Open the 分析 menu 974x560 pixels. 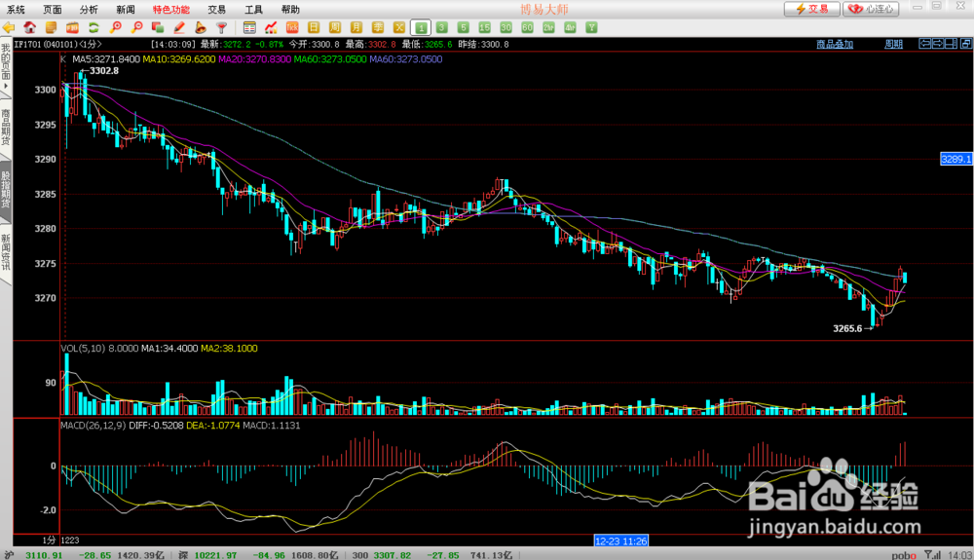(89, 10)
